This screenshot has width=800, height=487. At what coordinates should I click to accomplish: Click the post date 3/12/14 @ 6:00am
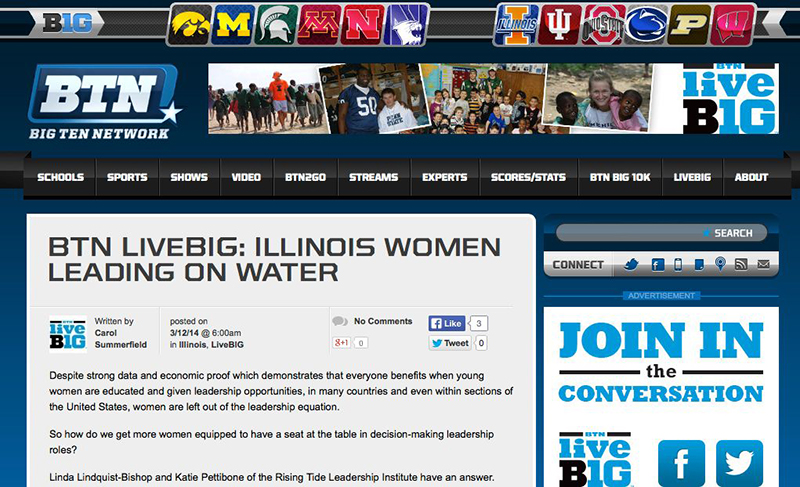click(x=205, y=333)
